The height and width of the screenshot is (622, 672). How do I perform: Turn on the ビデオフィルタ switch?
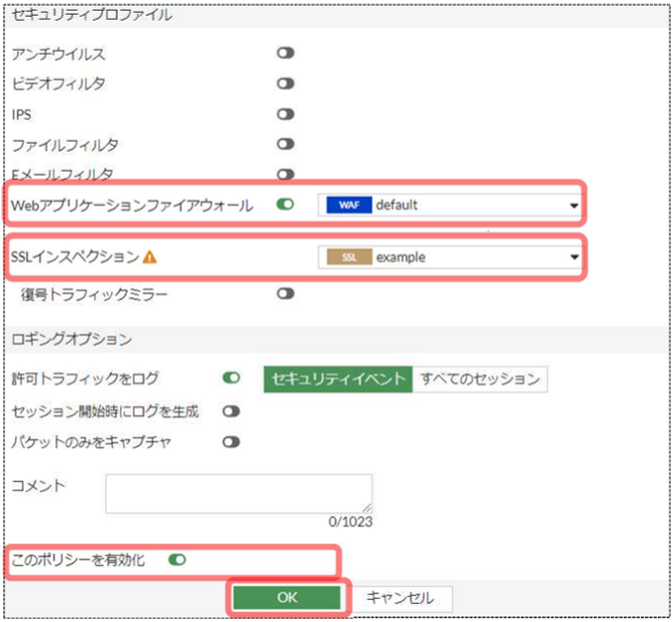click(x=286, y=84)
